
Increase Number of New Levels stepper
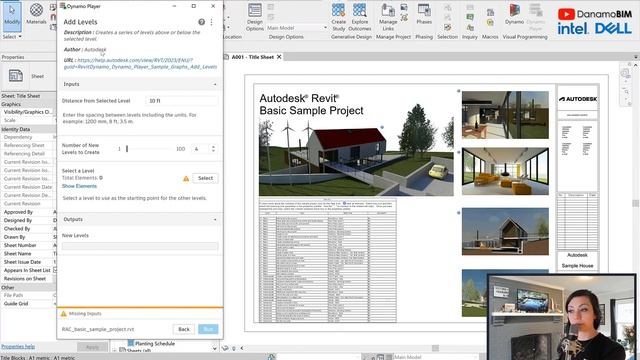tap(213, 147)
